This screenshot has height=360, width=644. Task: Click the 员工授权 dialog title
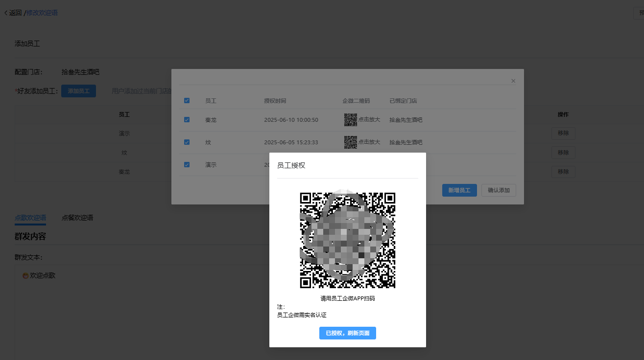click(x=291, y=165)
